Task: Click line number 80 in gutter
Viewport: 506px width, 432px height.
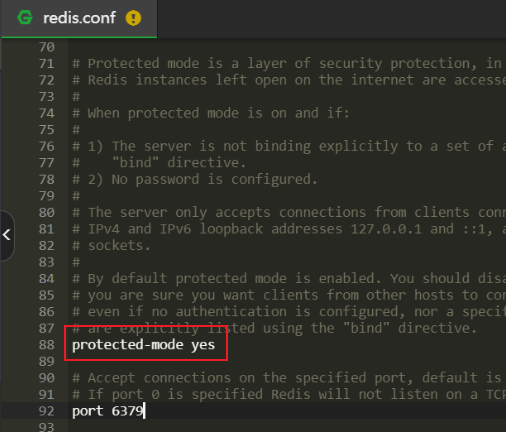Action: [46, 213]
